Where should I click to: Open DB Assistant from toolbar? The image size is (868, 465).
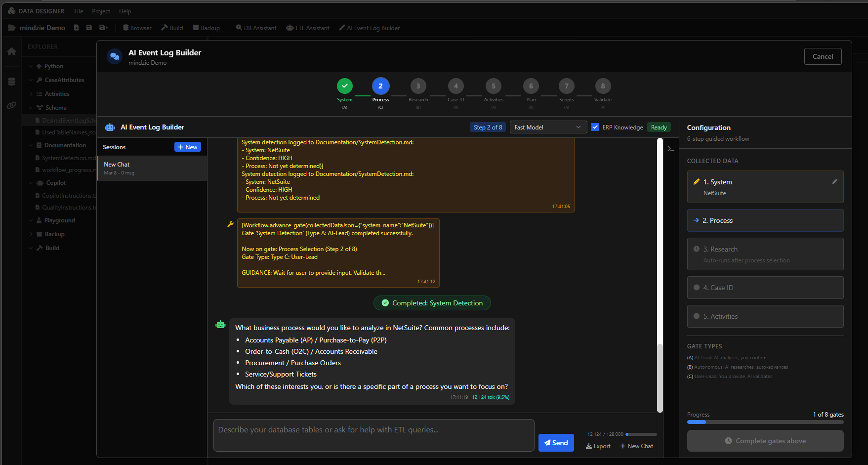point(256,28)
